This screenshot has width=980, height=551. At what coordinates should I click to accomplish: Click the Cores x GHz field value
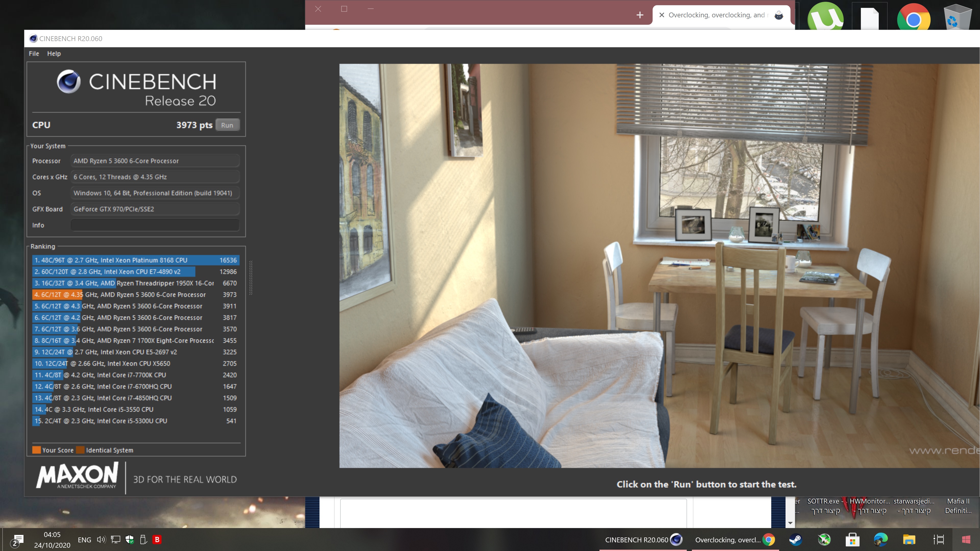click(155, 177)
